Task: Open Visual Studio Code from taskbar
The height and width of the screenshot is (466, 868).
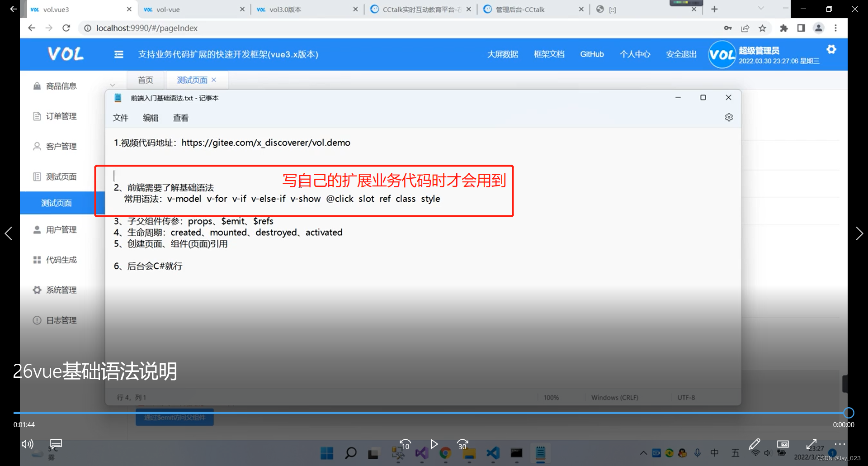Action: [493, 453]
